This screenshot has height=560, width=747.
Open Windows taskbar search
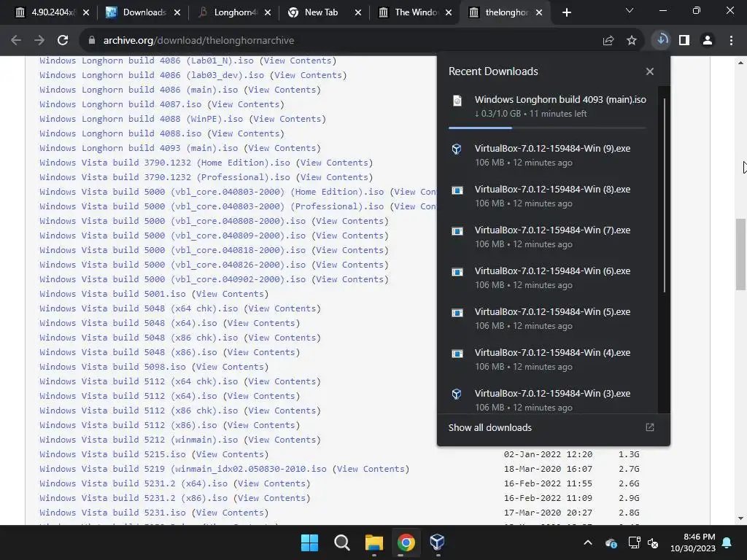pyautogui.click(x=341, y=542)
